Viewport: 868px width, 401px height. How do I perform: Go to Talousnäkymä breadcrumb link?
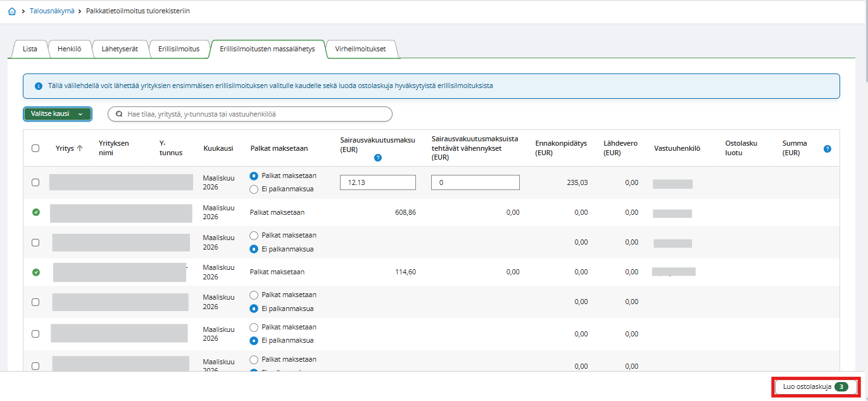pos(52,11)
